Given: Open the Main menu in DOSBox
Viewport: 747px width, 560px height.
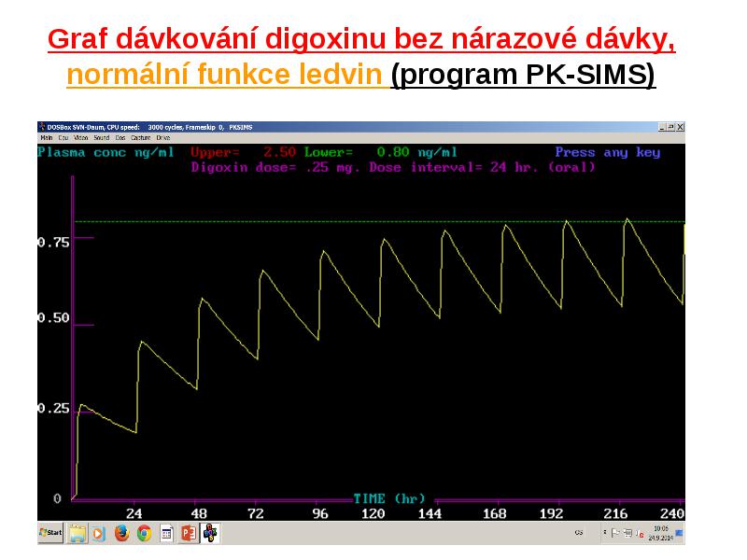Looking at the screenshot, I should click(x=46, y=137).
